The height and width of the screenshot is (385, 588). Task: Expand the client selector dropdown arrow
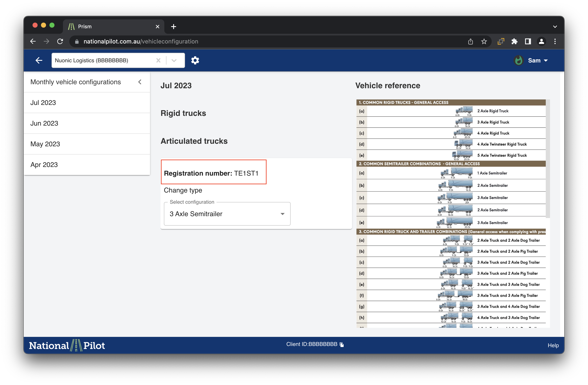click(174, 60)
